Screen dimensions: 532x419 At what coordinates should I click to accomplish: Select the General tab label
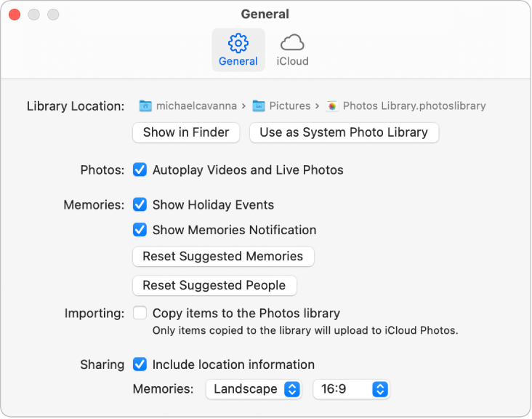[x=238, y=61]
